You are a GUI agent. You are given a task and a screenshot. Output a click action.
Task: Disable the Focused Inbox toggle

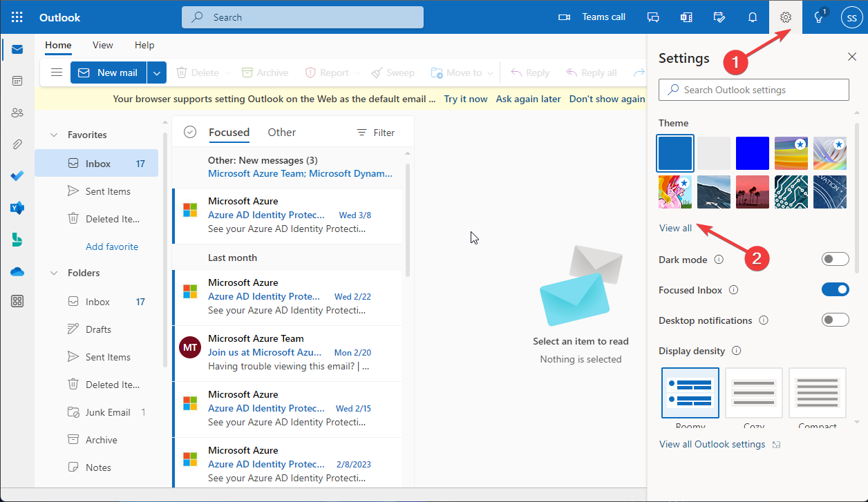click(x=835, y=290)
